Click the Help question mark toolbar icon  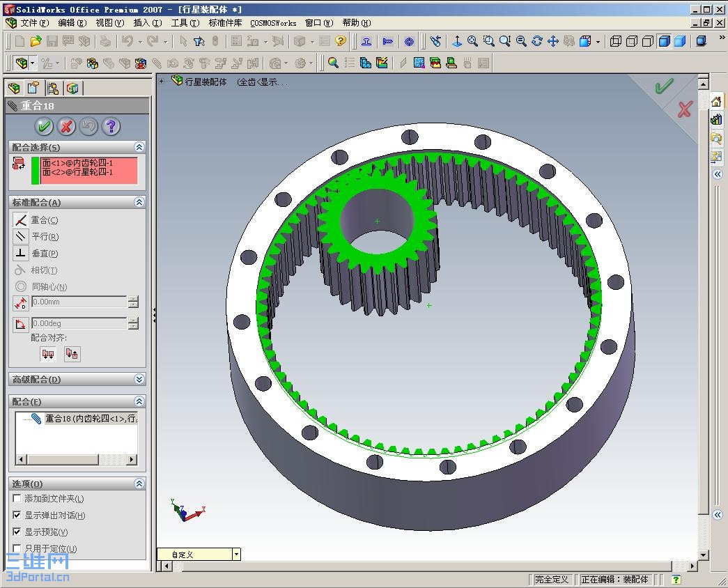[341, 41]
